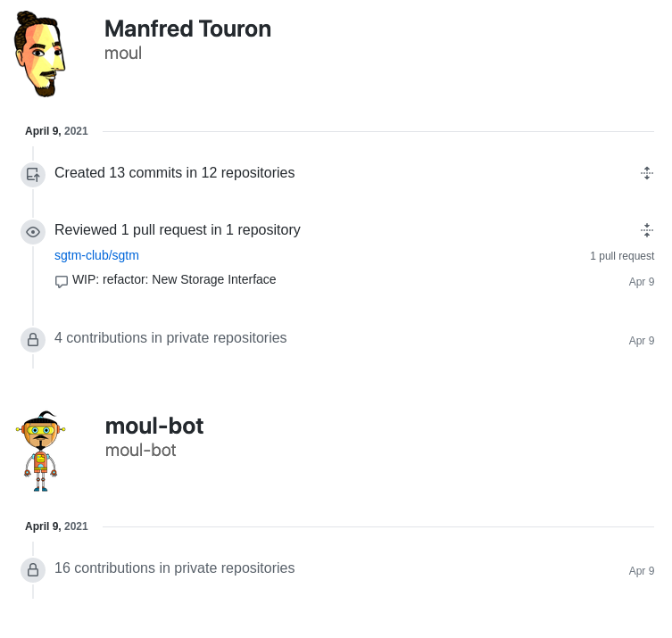The width and height of the screenshot is (672, 638).
Task: Click Created 13 commits in 12 repositories
Action: 174,173
